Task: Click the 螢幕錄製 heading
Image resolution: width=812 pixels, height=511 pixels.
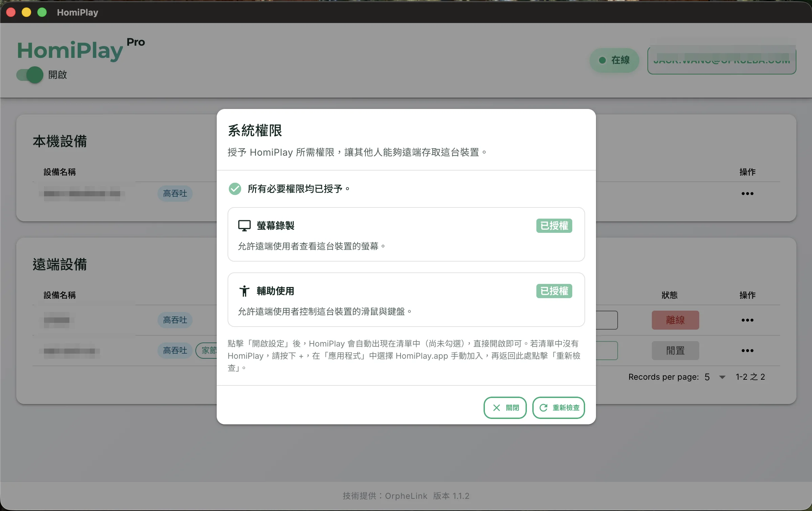Action: pos(275,225)
